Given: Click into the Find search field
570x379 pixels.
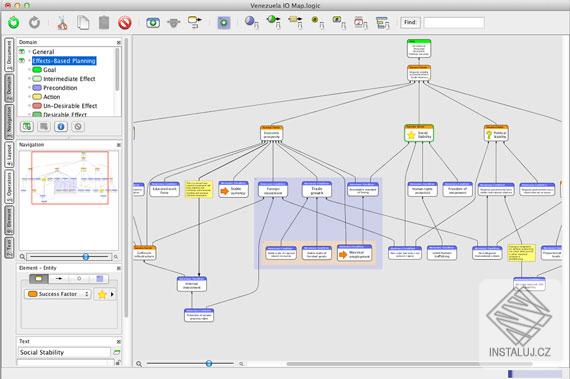Looking at the screenshot, I should (x=454, y=23).
